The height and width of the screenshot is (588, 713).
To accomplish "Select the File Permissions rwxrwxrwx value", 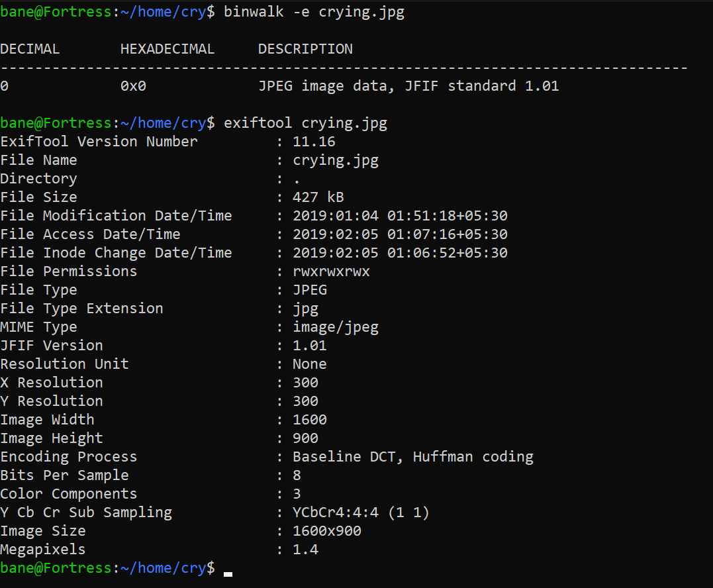I will coord(330,271).
